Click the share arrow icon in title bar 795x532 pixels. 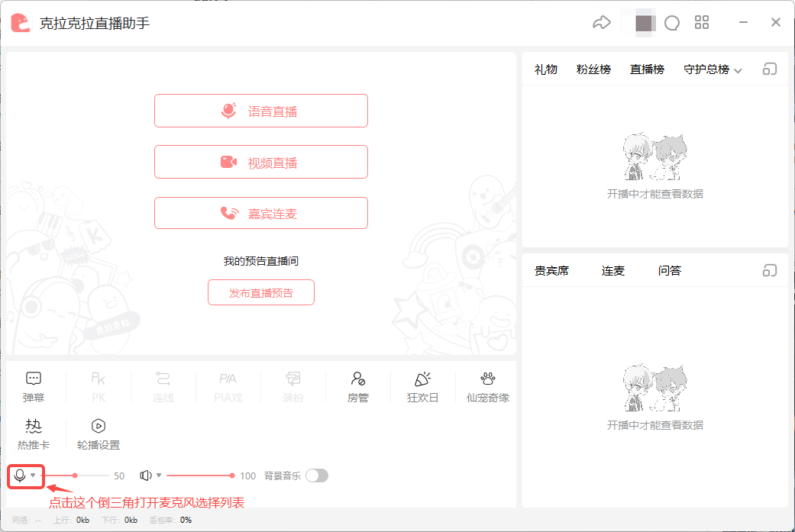[x=601, y=23]
